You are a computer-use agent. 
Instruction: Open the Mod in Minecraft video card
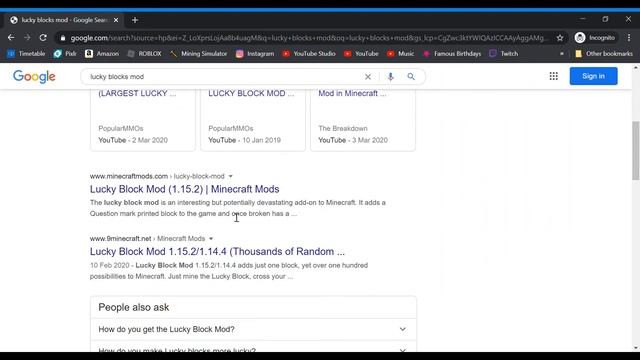363,120
